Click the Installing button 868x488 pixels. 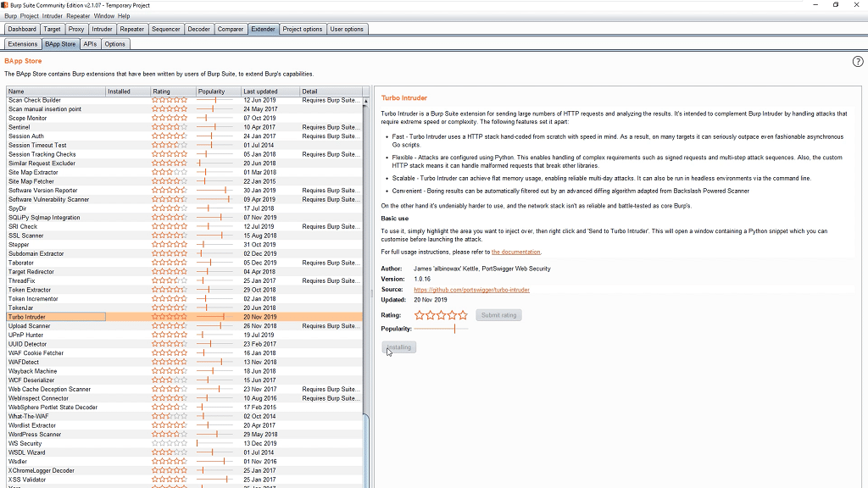[x=398, y=347]
